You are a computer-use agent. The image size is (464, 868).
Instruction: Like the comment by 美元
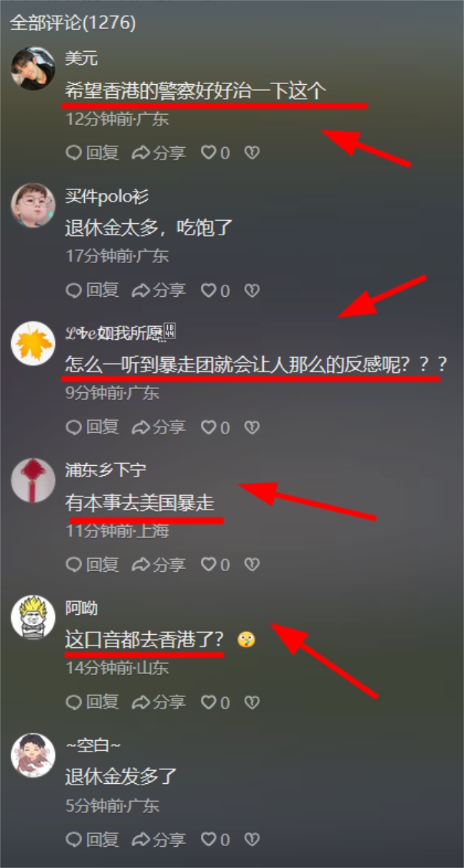coord(215,153)
